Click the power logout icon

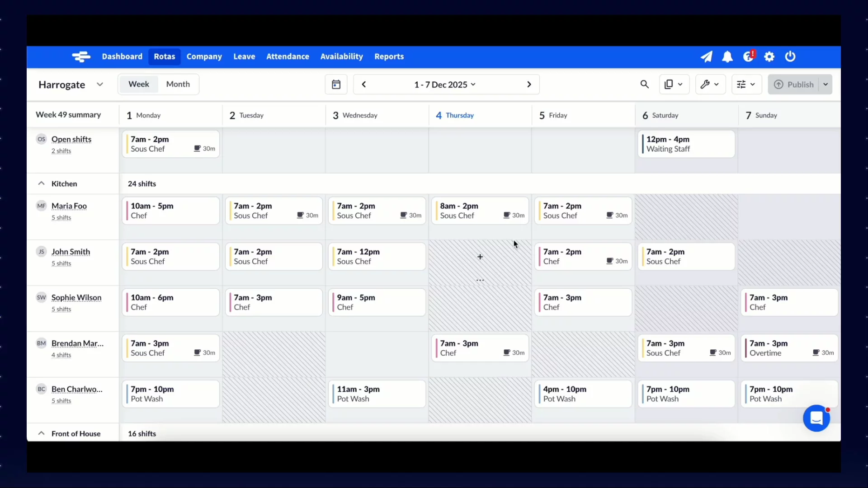click(790, 56)
